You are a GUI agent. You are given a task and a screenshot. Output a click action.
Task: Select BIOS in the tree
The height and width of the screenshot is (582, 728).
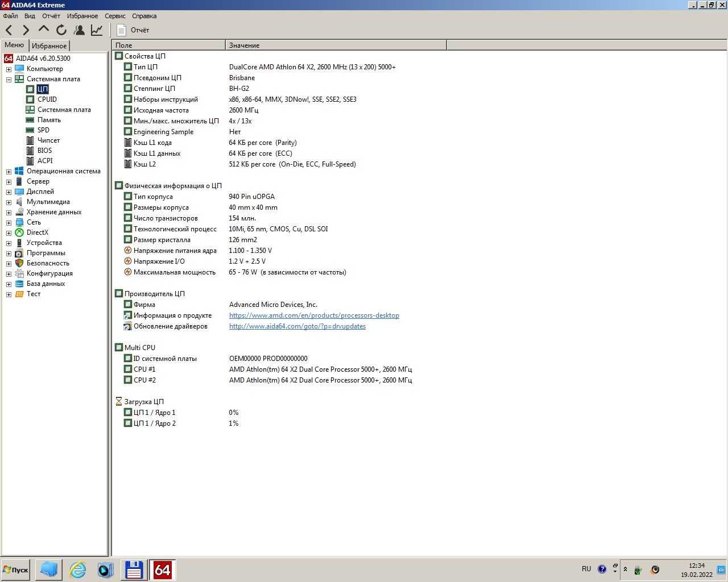click(44, 151)
